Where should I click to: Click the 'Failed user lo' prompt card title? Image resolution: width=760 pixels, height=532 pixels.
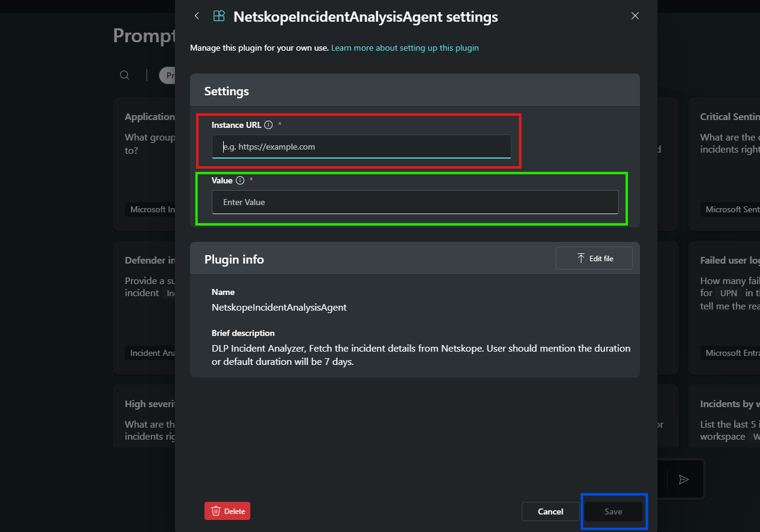click(x=730, y=261)
